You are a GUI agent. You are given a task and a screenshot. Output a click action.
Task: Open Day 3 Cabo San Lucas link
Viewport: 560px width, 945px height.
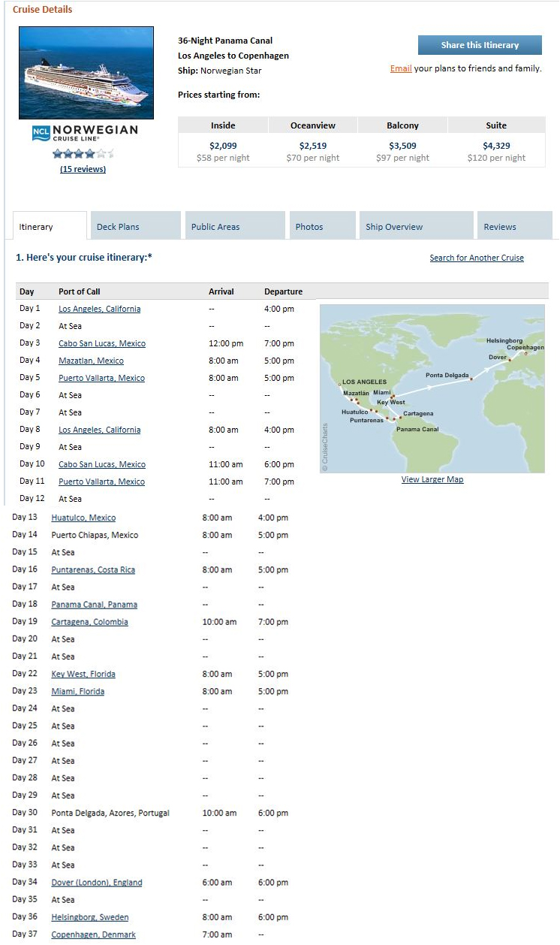tap(102, 343)
